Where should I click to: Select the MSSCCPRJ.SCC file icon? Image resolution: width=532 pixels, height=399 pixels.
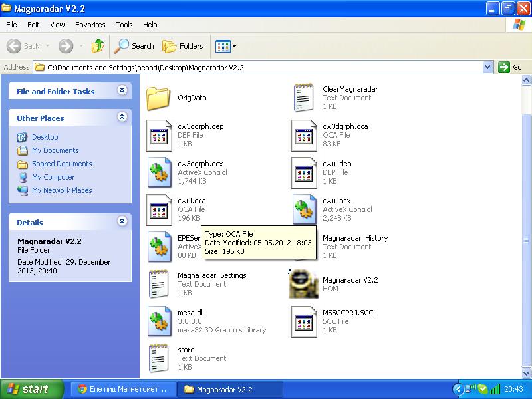point(304,322)
